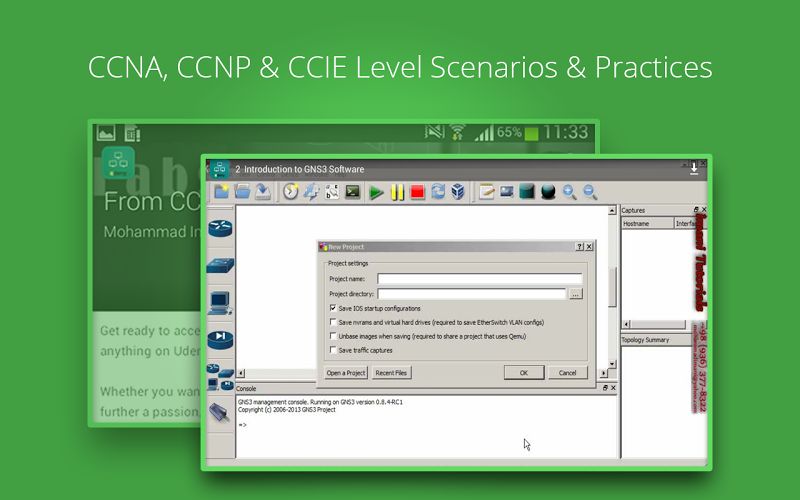Click the ? help button in New Project dialog
The image size is (800, 500).
point(580,246)
